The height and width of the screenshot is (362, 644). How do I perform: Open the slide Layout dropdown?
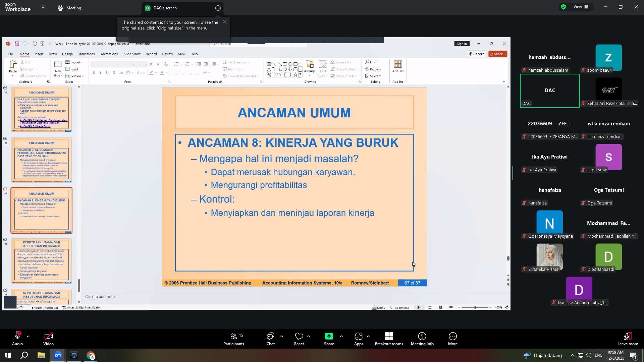pos(74,62)
